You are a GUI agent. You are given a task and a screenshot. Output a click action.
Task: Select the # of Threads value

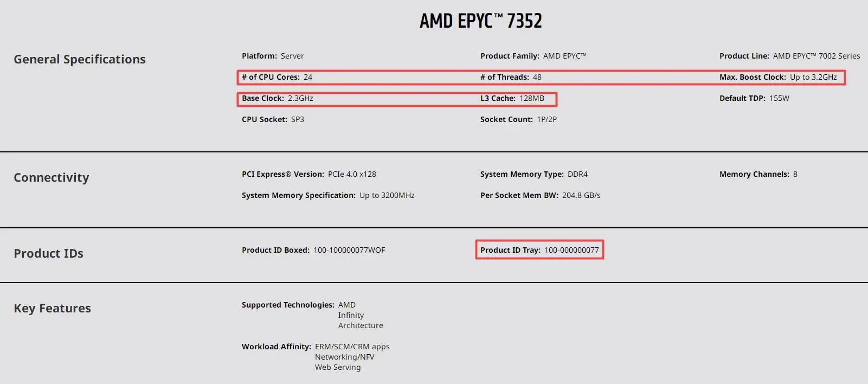coord(537,77)
